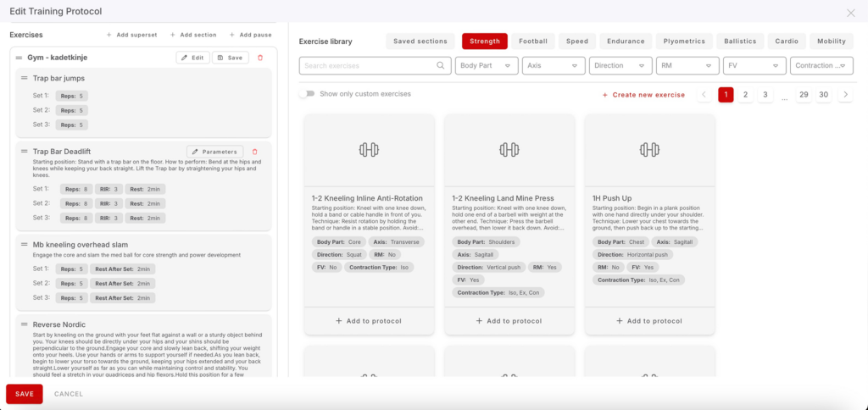Switch to the Speed tab
This screenshot has width=868, height=410.
pyautogui.click(x=576, y=41)
